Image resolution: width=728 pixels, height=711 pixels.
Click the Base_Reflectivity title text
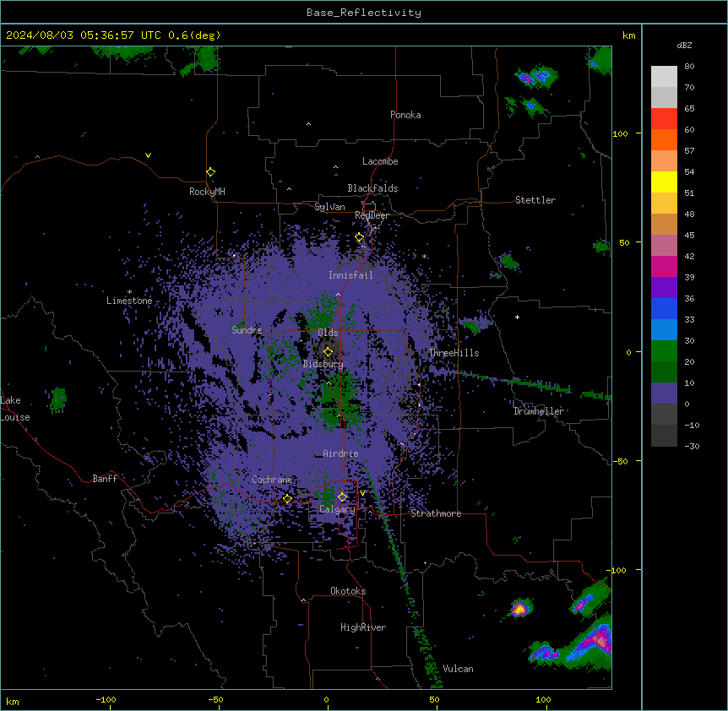click(364, 13)
